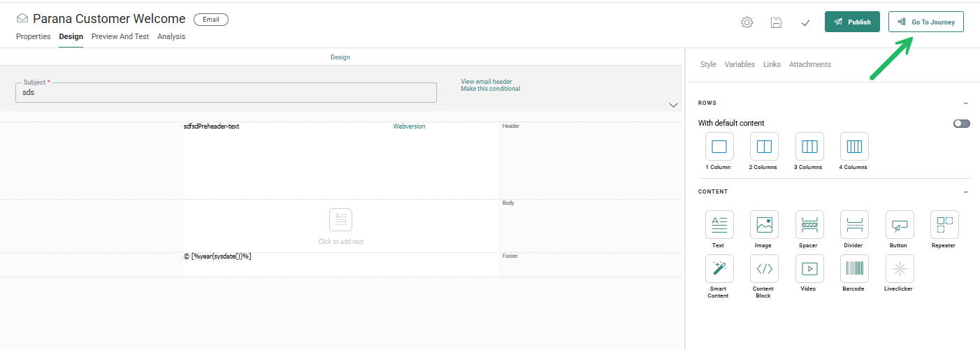This screenshot has height=350, width=980.
Task: Choose the Divider content element
Action: coord(854,225)
